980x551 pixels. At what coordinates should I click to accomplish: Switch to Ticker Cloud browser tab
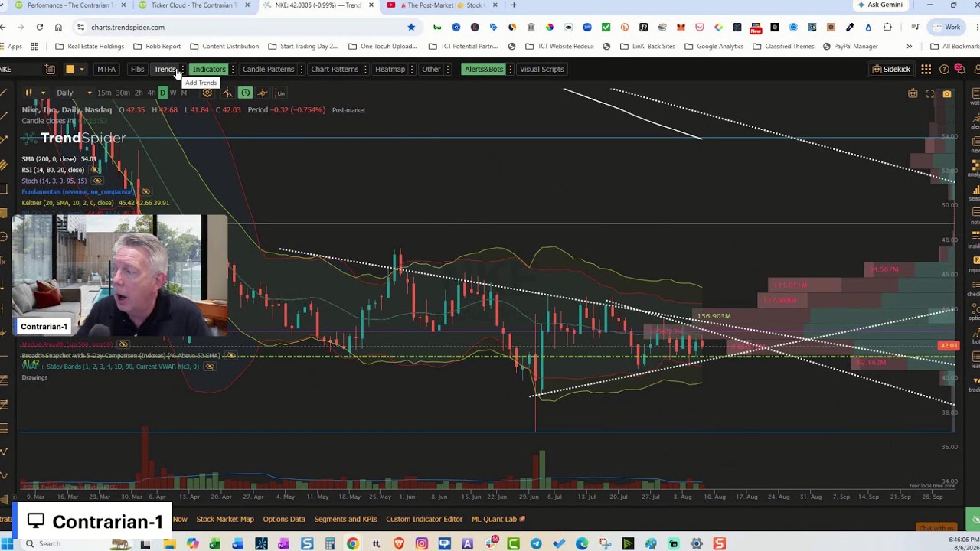point(194,5)
